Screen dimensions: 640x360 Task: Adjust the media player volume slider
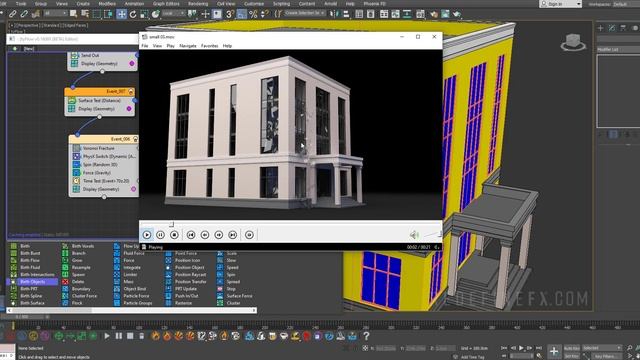tap(432, 234)
